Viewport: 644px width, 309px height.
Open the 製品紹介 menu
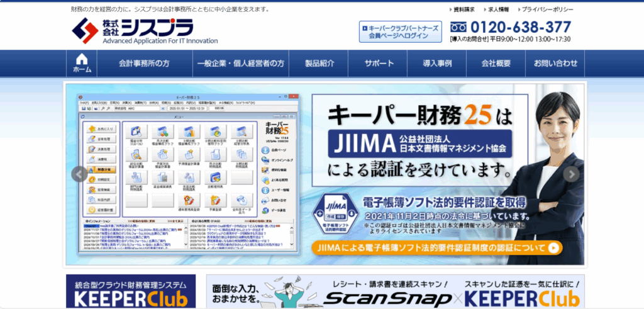(319, 64)
